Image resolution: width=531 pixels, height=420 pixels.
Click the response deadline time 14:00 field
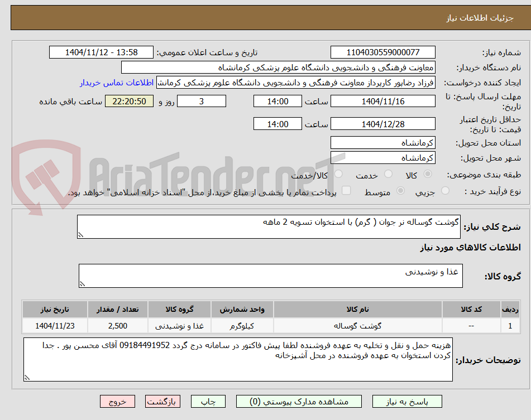coord(278,101)
